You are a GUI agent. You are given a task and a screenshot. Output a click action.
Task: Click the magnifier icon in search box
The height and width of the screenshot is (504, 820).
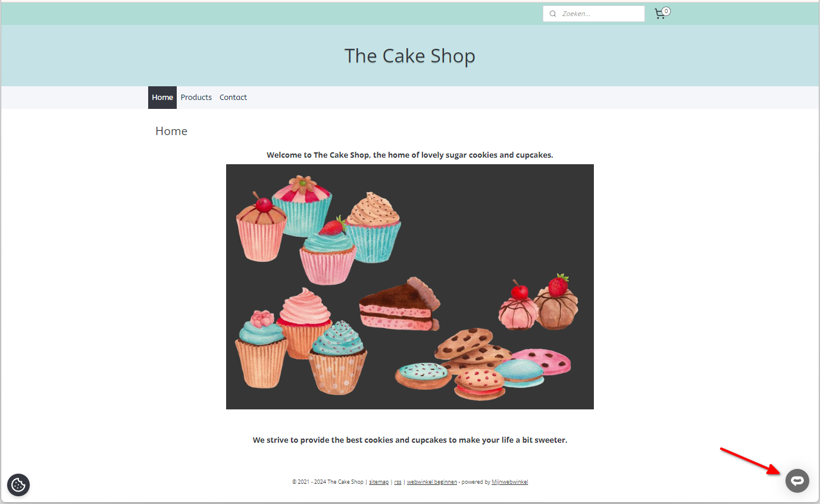tap(553, 14)
